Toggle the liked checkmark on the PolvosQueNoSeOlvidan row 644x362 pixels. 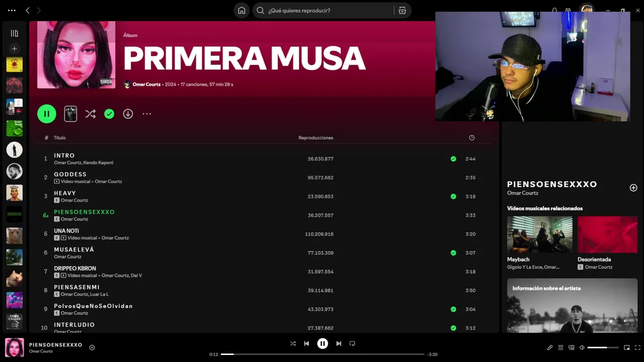(x=453, y=309)
